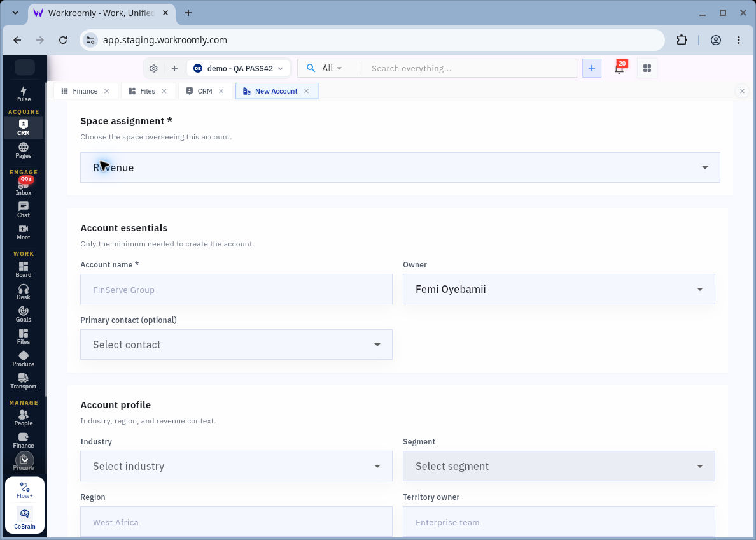Open Meet in the sidebar
This screenshot has width=756, height=540.
(x=23, y=232)
